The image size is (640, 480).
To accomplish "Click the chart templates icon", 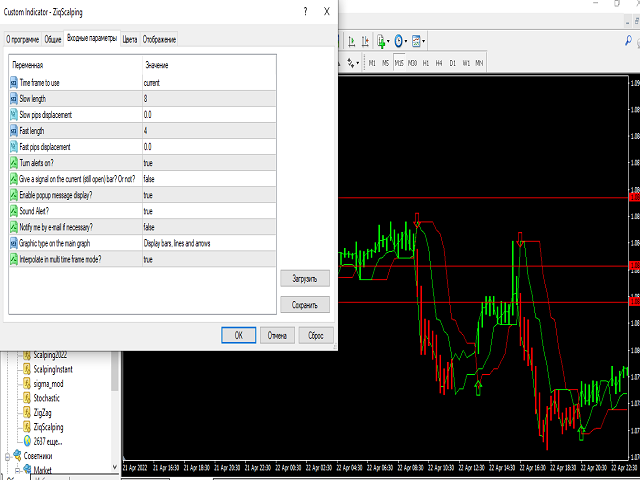I will tap(416, 41).
